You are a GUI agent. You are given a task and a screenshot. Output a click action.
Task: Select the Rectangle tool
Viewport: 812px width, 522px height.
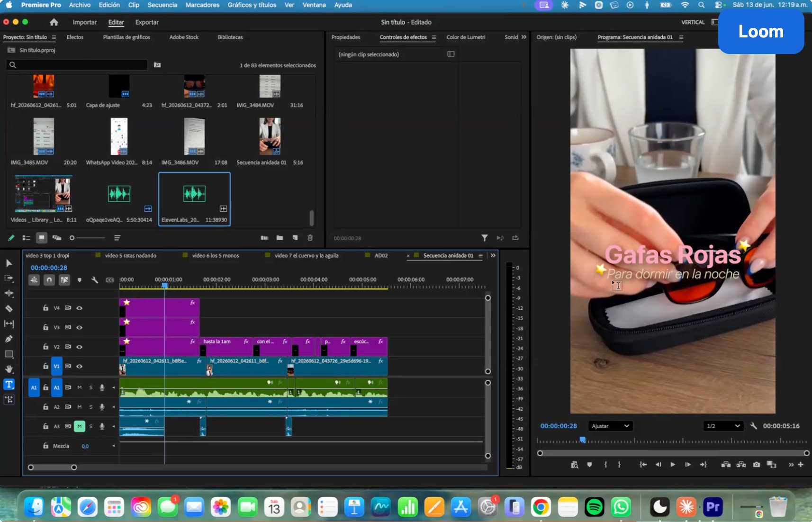coord(9,354)
